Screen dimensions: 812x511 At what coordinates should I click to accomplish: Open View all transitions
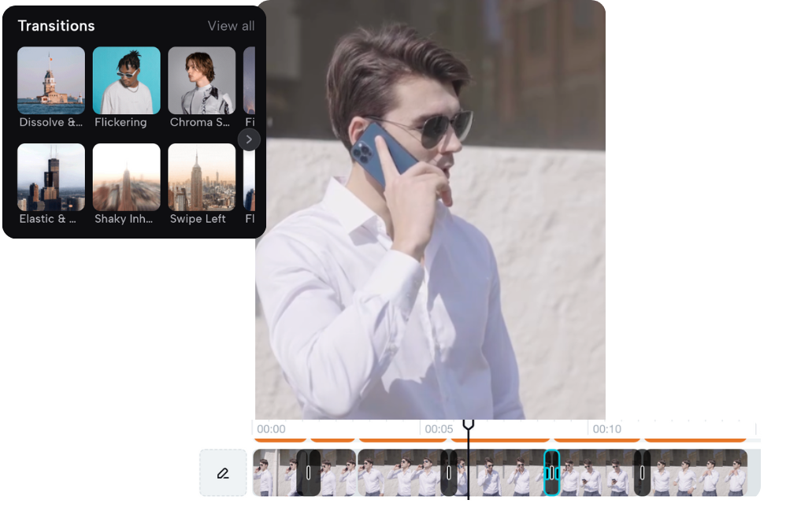click(x=231, y=26)
